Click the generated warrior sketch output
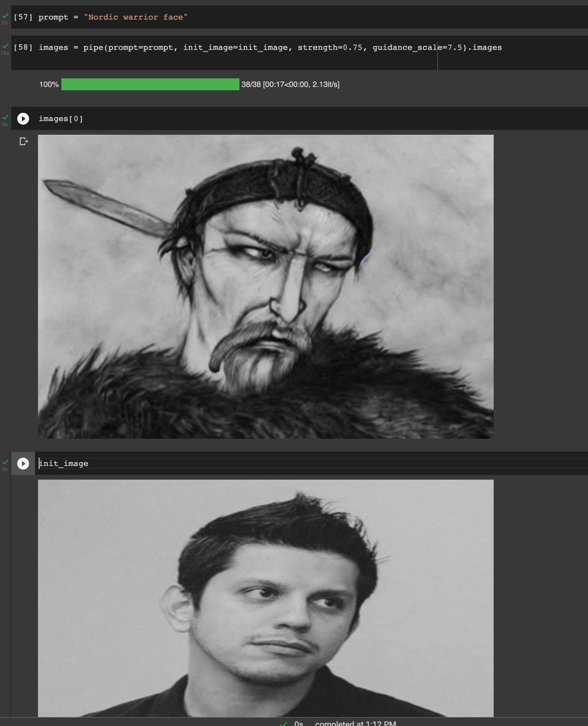588x726 pixels. click(265, 287)
